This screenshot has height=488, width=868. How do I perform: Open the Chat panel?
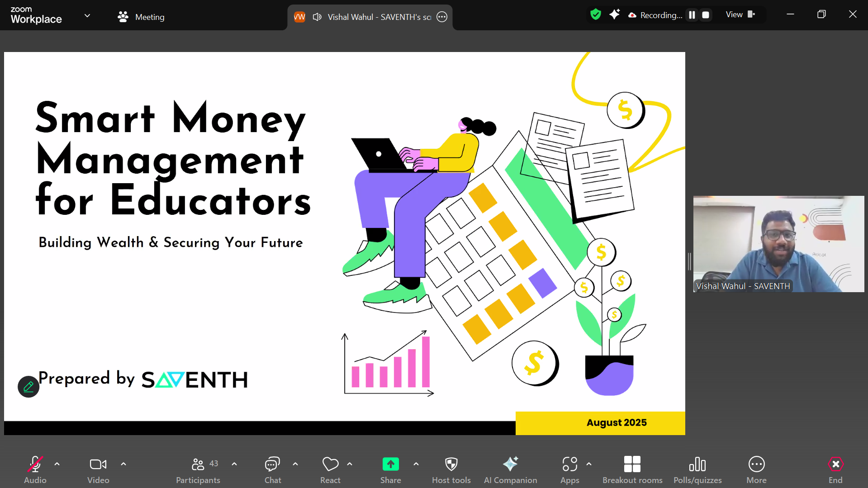pos(272,469)
